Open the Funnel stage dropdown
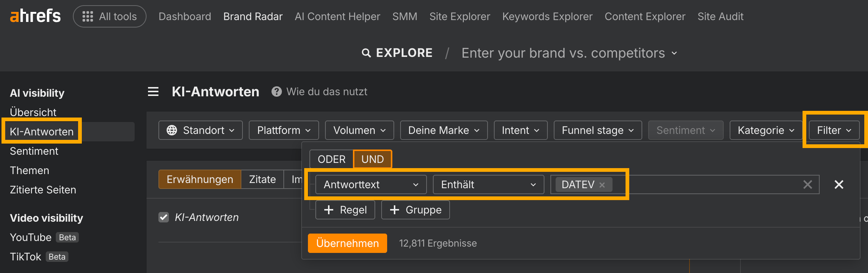This screenshot has height=273, width=868. tap(598, 130)
